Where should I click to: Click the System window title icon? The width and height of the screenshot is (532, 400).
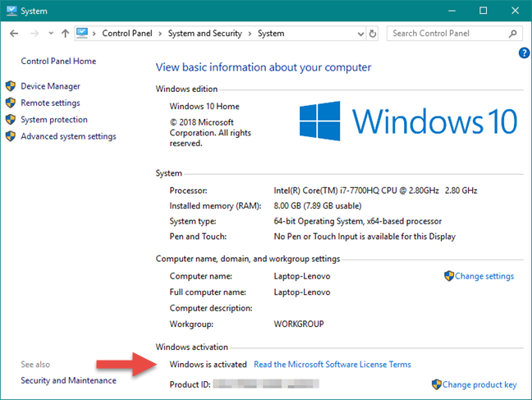(11, 11)
